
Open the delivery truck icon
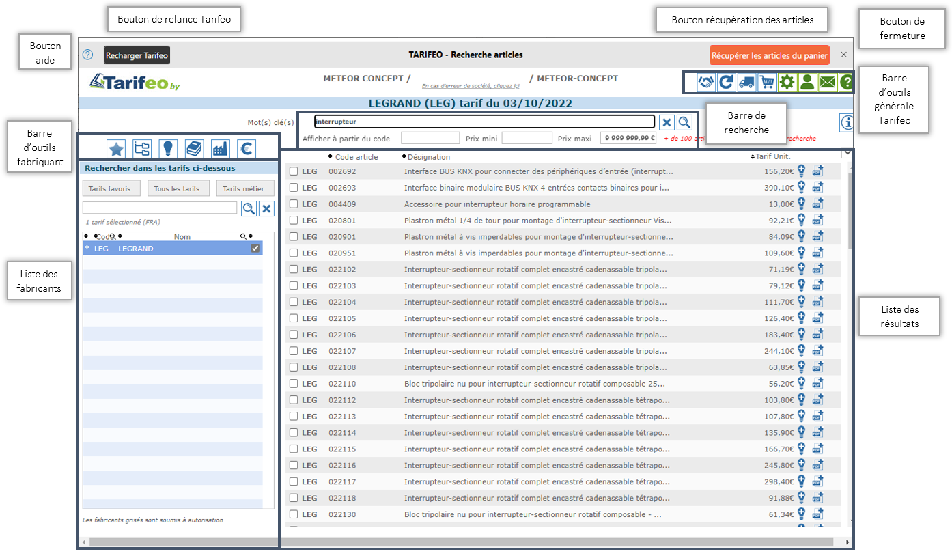point(746,82)
